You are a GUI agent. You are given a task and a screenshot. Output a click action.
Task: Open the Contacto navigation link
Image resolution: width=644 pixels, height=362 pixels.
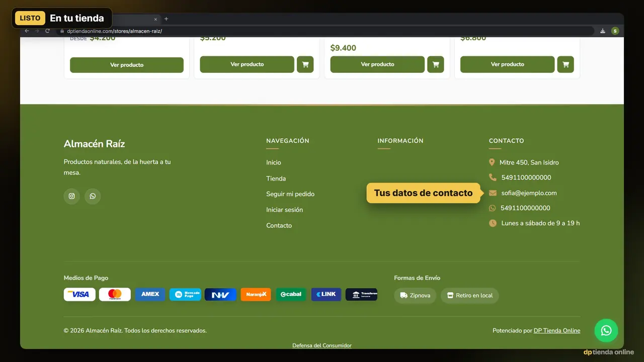(279, 226)
